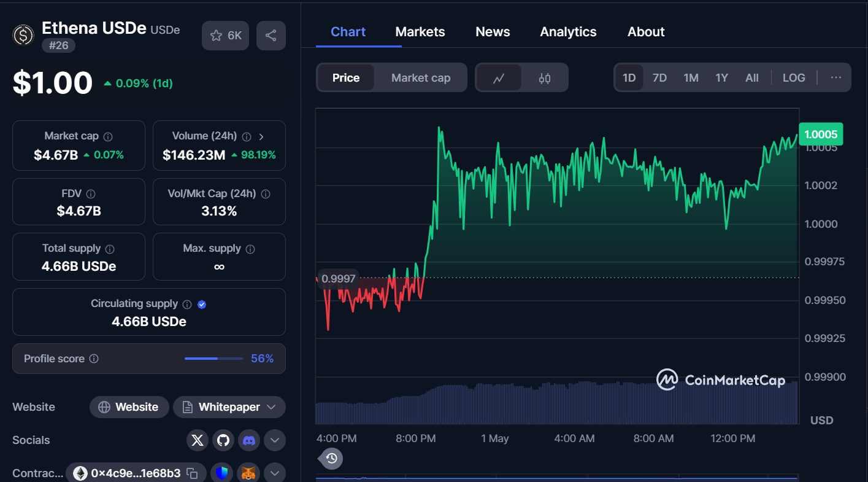Open the Chart tab
Image resolution: width=868 pixels, height=482 pixels.
point(348,32)
